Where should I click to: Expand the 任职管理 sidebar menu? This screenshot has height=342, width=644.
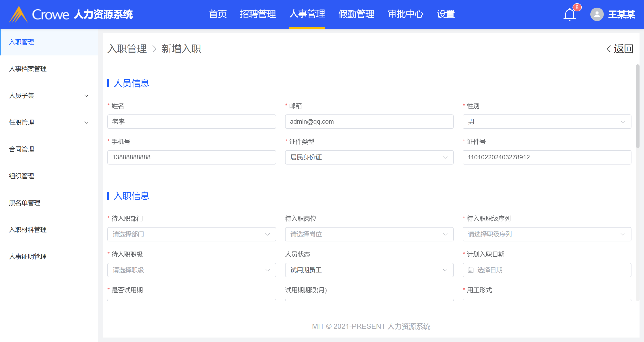point(86,122)
